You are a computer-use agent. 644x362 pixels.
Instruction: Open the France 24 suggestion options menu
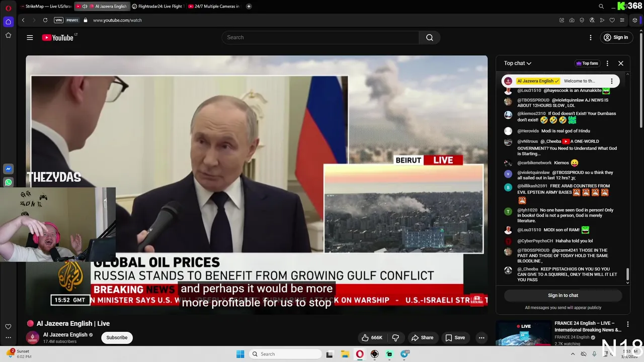628,324
